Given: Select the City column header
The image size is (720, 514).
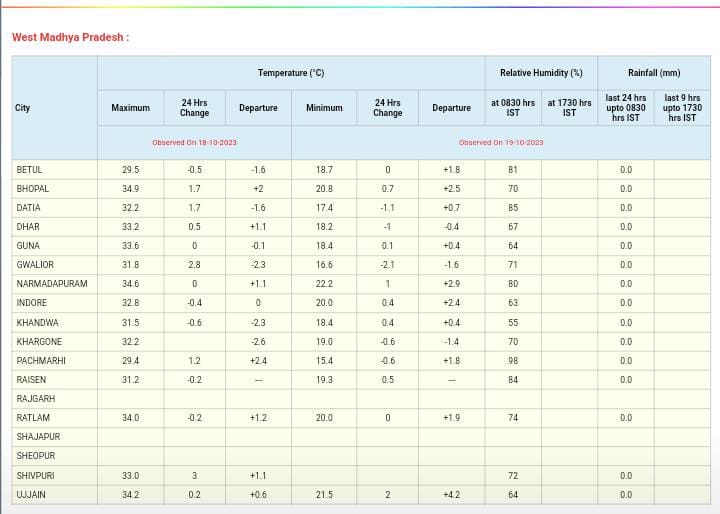Looking at the screenshot, I should click(x=23, y=108).
